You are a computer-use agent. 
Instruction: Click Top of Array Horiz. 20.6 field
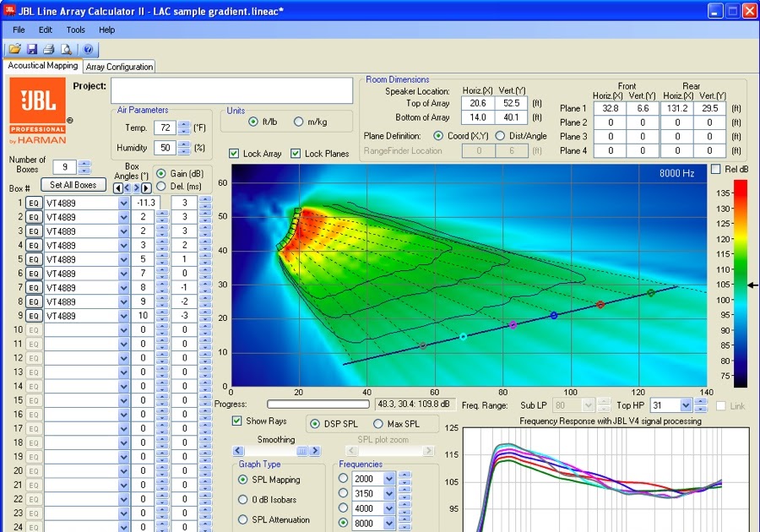coord(478,103)
